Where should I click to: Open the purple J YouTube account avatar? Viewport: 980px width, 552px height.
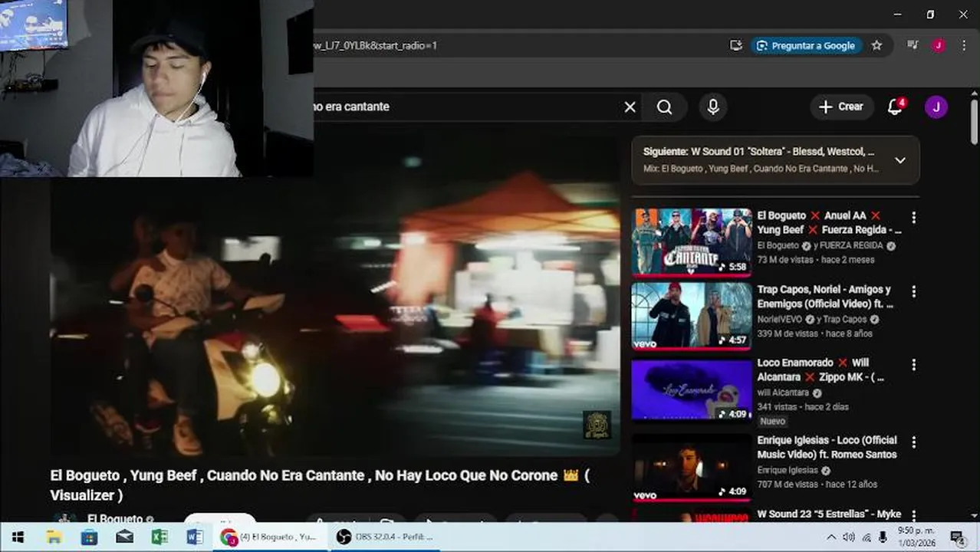(x=936, y=107)
